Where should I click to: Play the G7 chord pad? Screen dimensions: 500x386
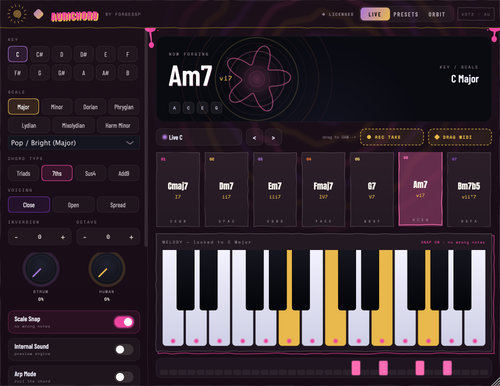(372, 190)
